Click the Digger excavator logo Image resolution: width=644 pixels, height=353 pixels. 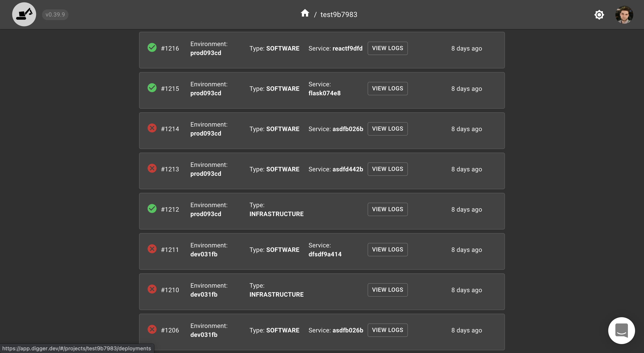[x=24, y=14]
